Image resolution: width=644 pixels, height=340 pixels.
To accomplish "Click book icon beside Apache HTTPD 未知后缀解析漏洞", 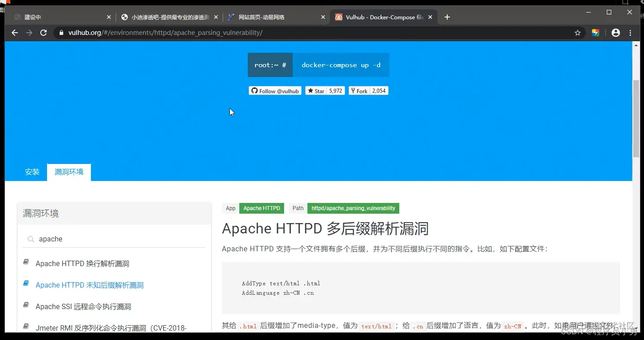I will (26, 283).
